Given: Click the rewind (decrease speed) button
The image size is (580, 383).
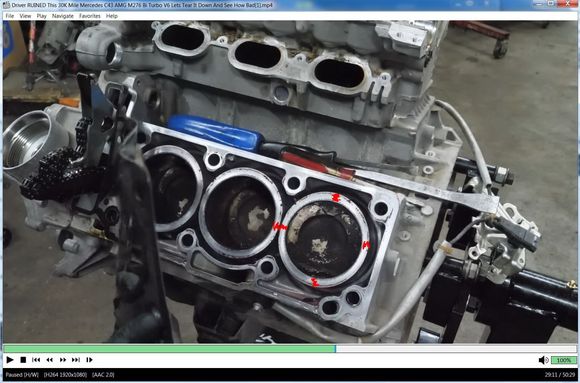Looking at the screenshot, I should [49, 360].
